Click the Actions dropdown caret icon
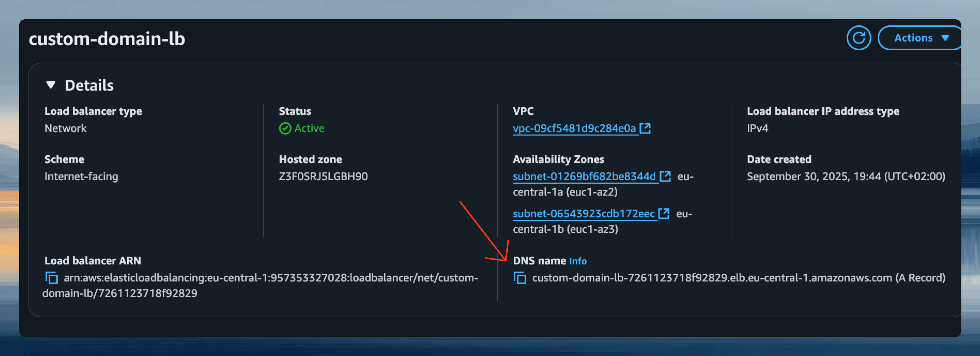This screenshot has height=356, width=980. pos(946,38)
